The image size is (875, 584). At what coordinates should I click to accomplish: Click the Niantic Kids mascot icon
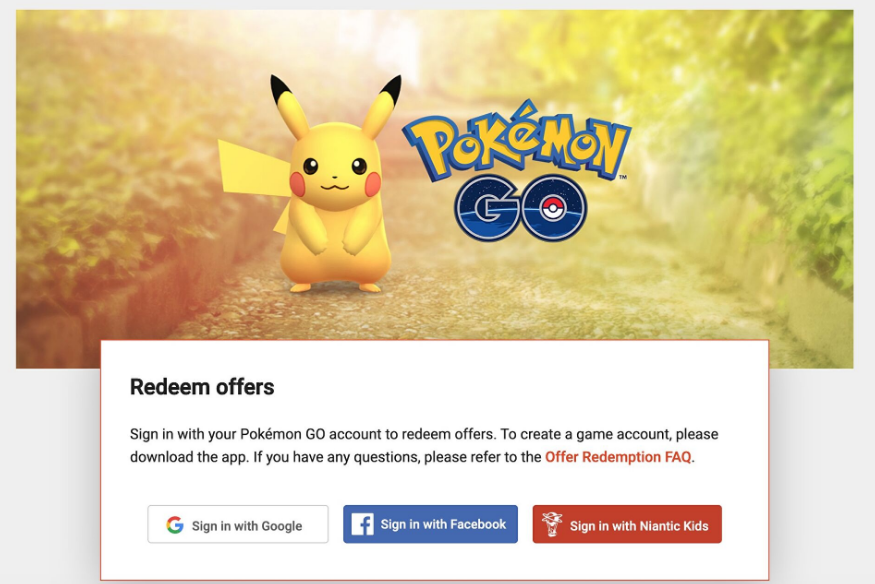551,524
